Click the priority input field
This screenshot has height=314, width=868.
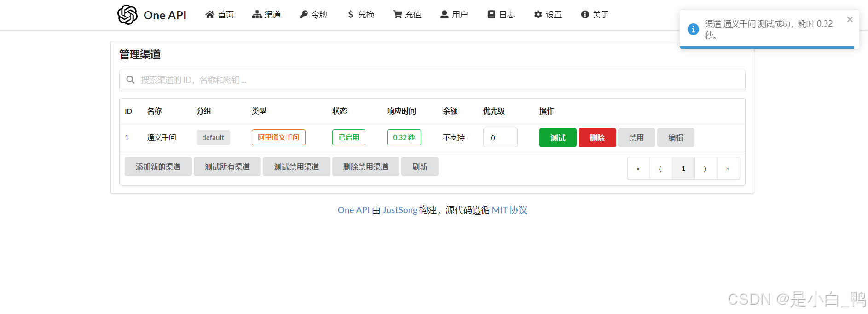coord(500,138)
